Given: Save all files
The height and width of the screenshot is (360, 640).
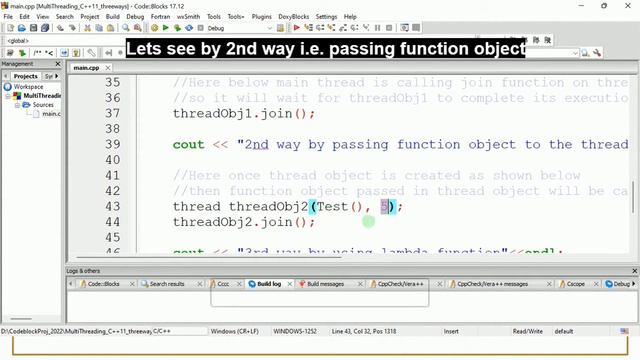Looking at the screenshot, I should tap(45, 28).
